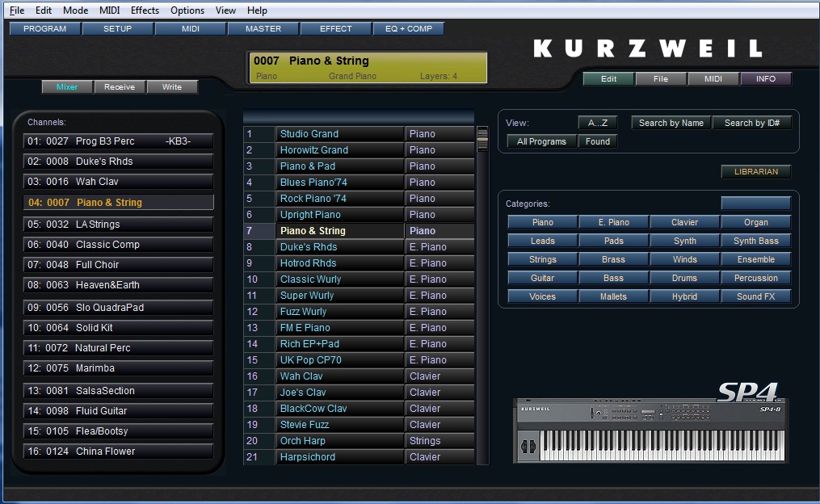Sort programs with A...Z button
820x504 pixels.
point(598,123)
